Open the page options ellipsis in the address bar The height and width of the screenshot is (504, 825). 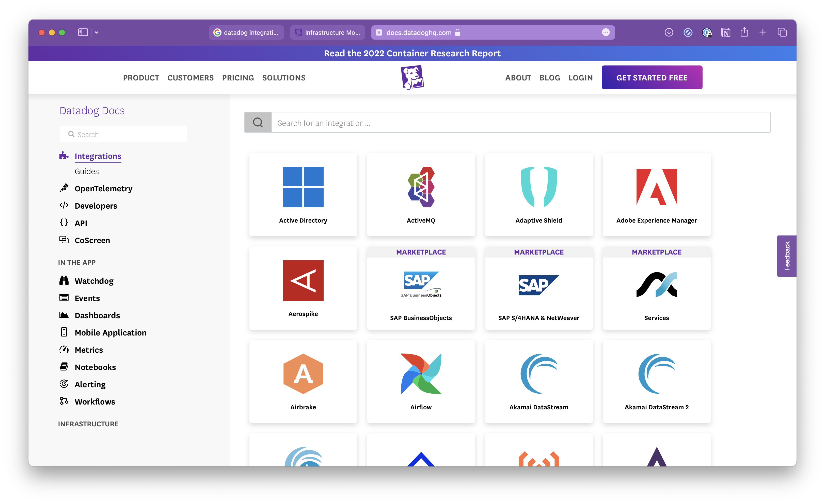pos(606,32)
